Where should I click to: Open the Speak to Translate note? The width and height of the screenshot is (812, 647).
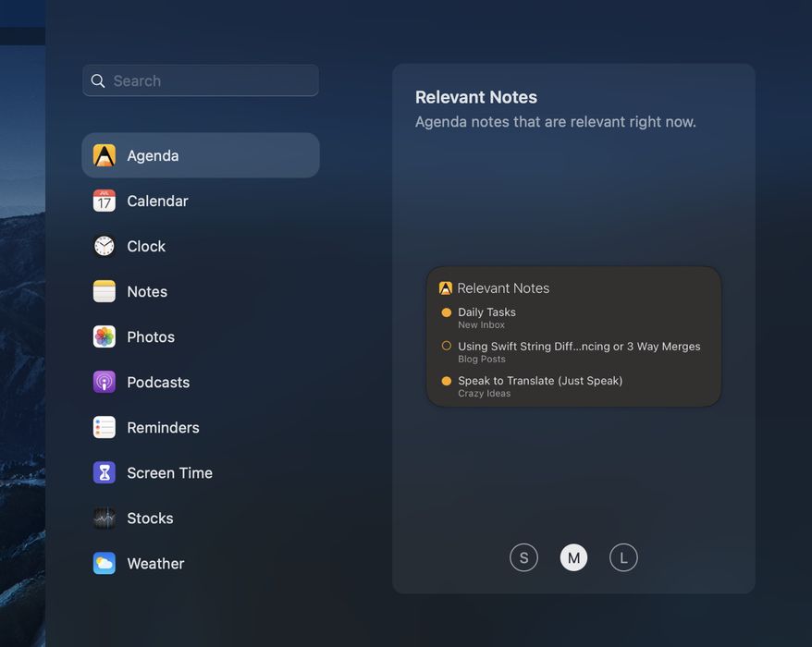click(x=540, y=381)
